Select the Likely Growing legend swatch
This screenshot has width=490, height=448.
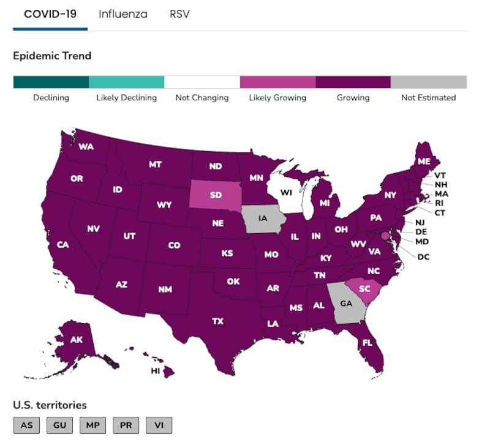pyautogui.click(x=278, y=82)
